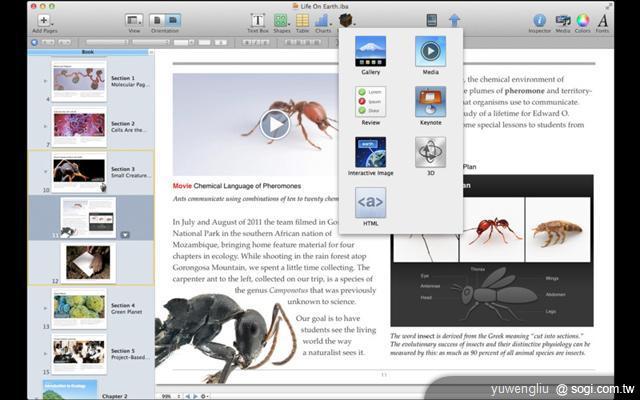Image resolution: width=640 pixels, height=400 pixels.
Task: Select the black carpenter ant image
Action: (226, 339)
